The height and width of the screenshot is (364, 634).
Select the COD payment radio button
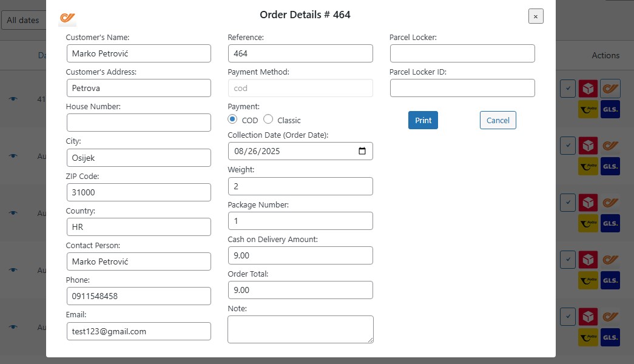click(232, 120)
